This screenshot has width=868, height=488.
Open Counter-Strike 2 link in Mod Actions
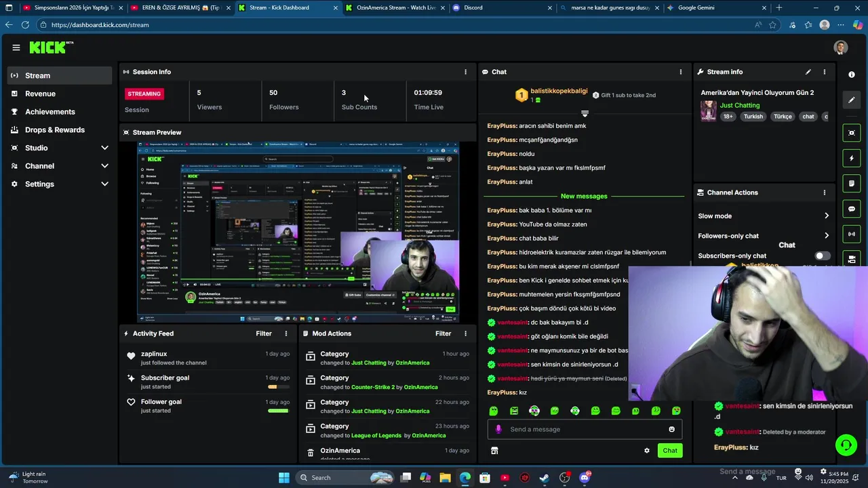[x=373, y=387]
